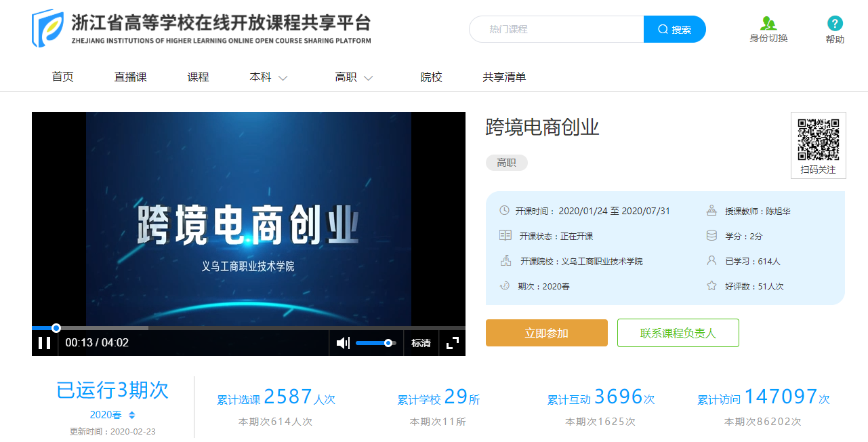Click the clock icon beside 开课时间

[504, 210]
